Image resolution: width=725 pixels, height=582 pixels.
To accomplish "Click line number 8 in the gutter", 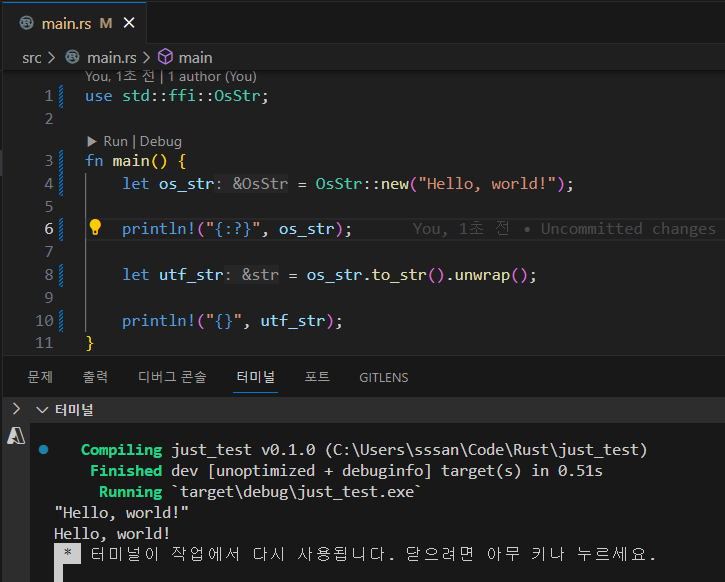I will click(x=48, y=275).
